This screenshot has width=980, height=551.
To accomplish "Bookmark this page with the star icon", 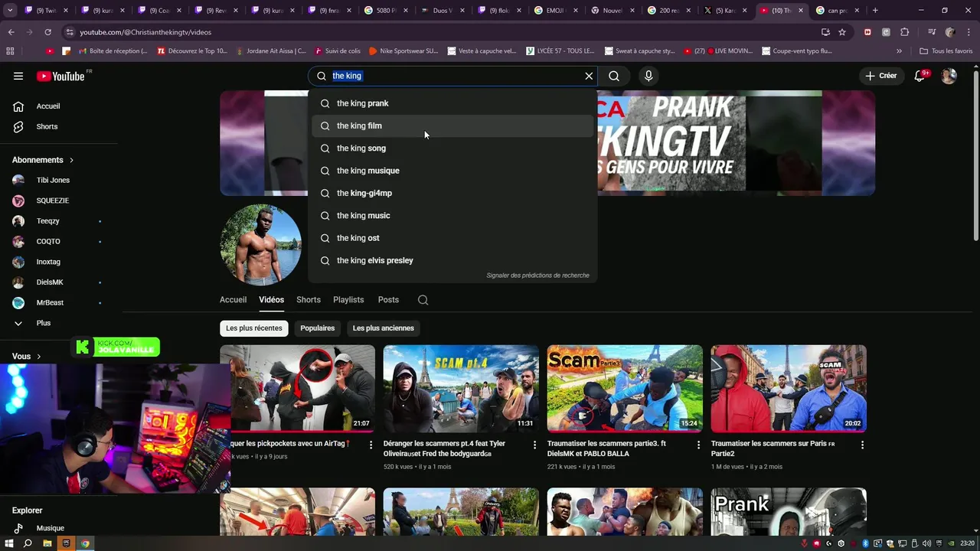I will pyautogui.click(x=842, y=32).
